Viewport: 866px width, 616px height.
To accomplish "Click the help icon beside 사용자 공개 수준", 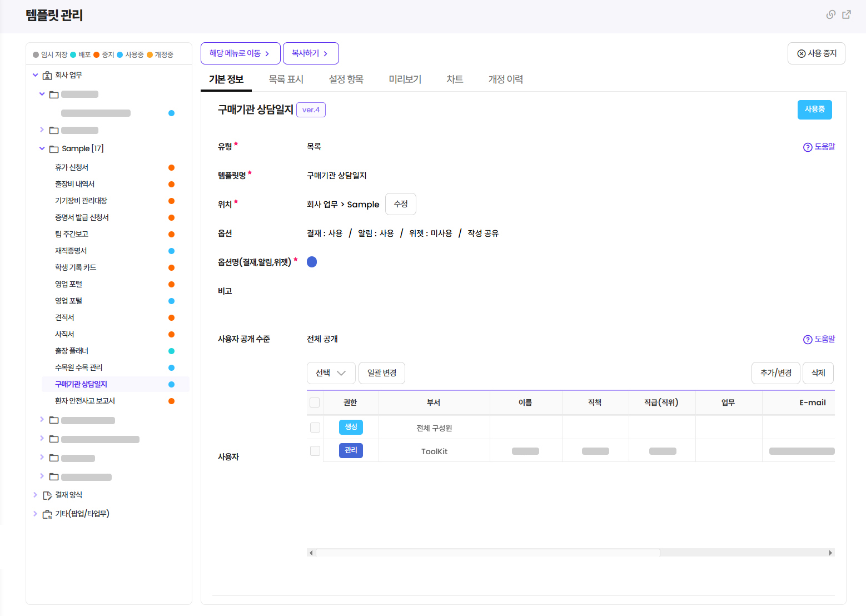I will (x=808, y=340).
